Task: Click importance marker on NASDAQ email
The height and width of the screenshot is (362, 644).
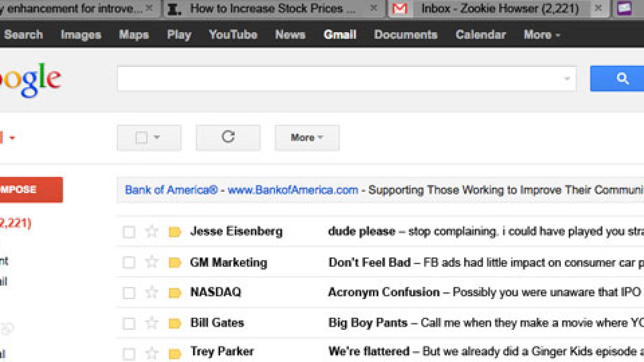Action: coord(175,293)
